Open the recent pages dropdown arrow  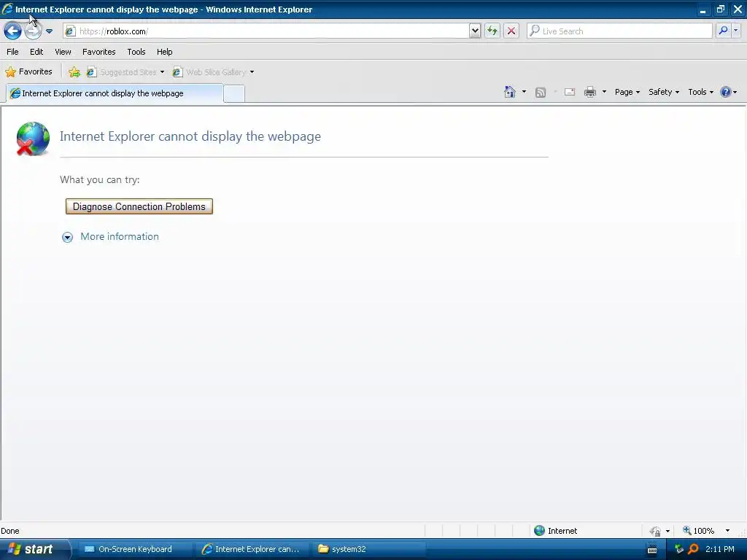[49, 31]
